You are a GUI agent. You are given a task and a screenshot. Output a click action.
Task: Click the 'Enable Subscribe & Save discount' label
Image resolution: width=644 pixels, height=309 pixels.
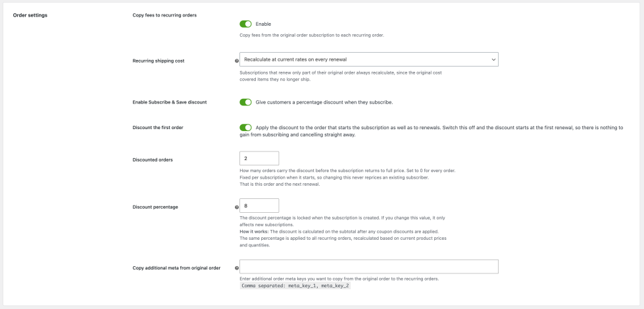click(170, 102)
